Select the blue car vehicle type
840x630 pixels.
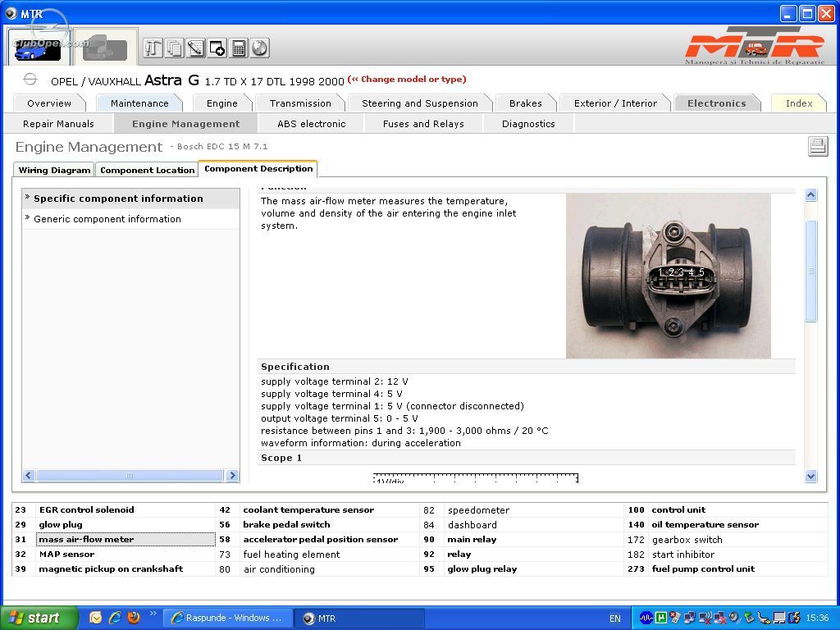[x=38, y=48]
